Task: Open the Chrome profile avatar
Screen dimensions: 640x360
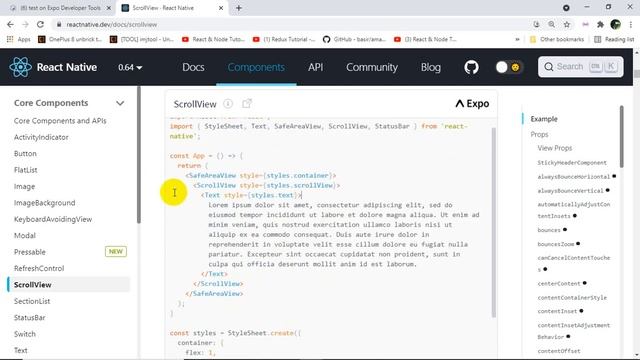Action: point(616,24)
